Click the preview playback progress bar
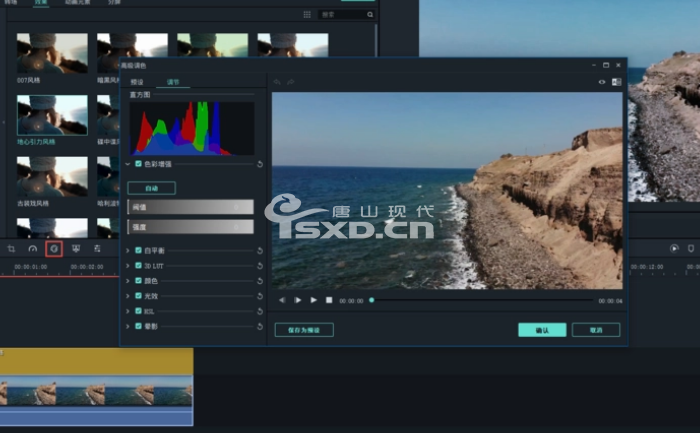This screenshot has width=700, height=433. point(482,300)
